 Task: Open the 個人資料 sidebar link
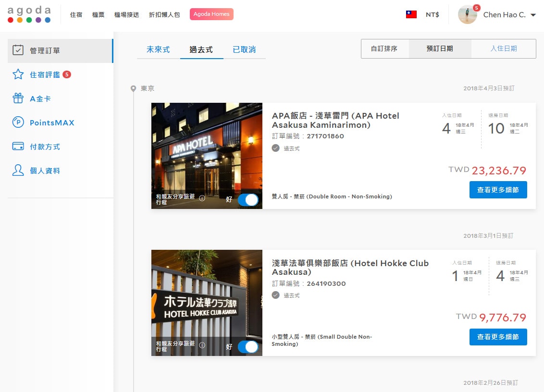45,171
